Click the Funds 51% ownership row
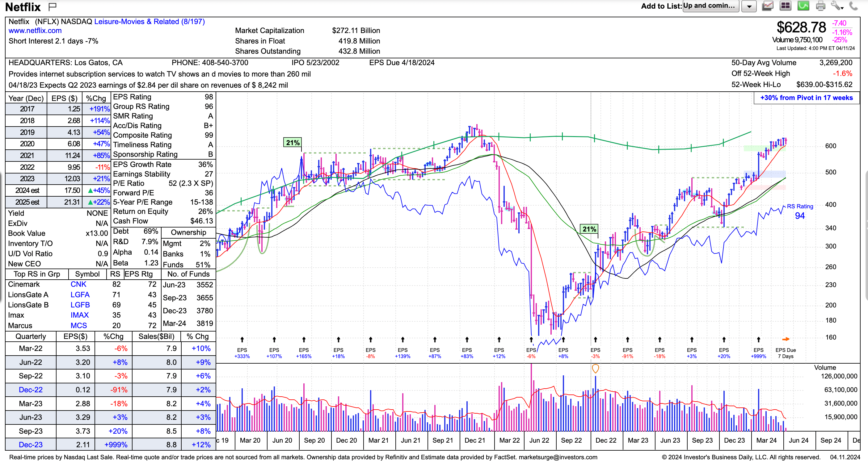The image size is (868, 463). (189, 265)
